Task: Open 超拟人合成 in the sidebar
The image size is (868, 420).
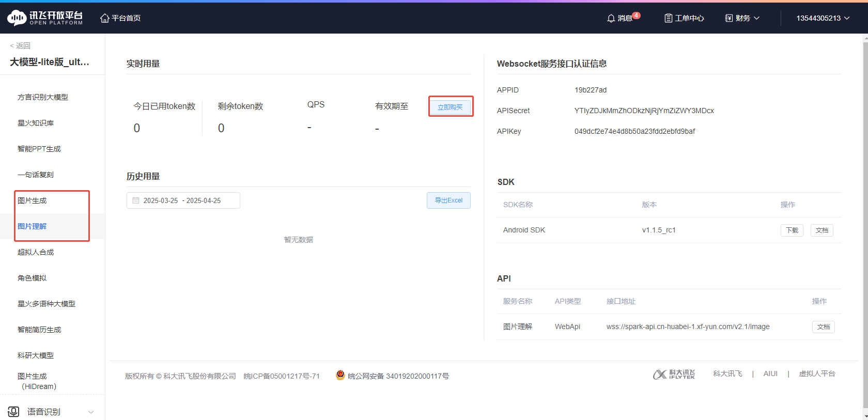Action: pyautogui.click(x=36, y=252)
